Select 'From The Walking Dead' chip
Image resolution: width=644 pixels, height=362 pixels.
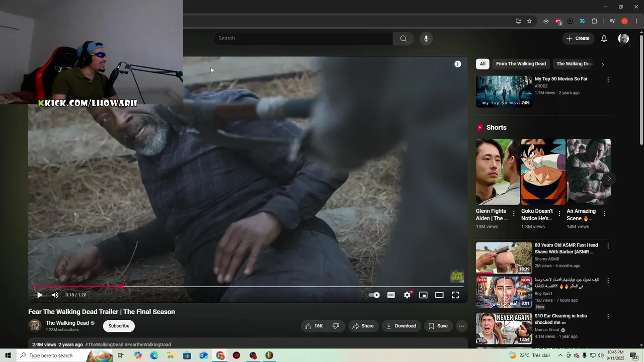[x=521, y=64]
